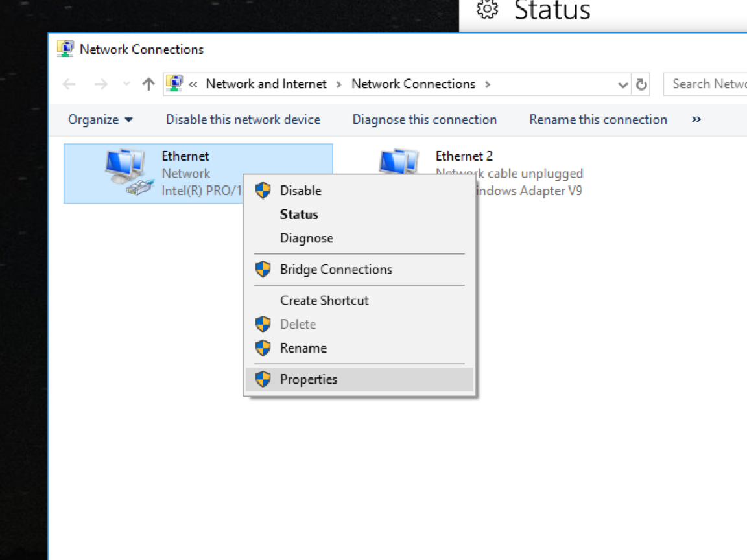Open Status from the context menu

pyautogui.click(x=359, y=215)
